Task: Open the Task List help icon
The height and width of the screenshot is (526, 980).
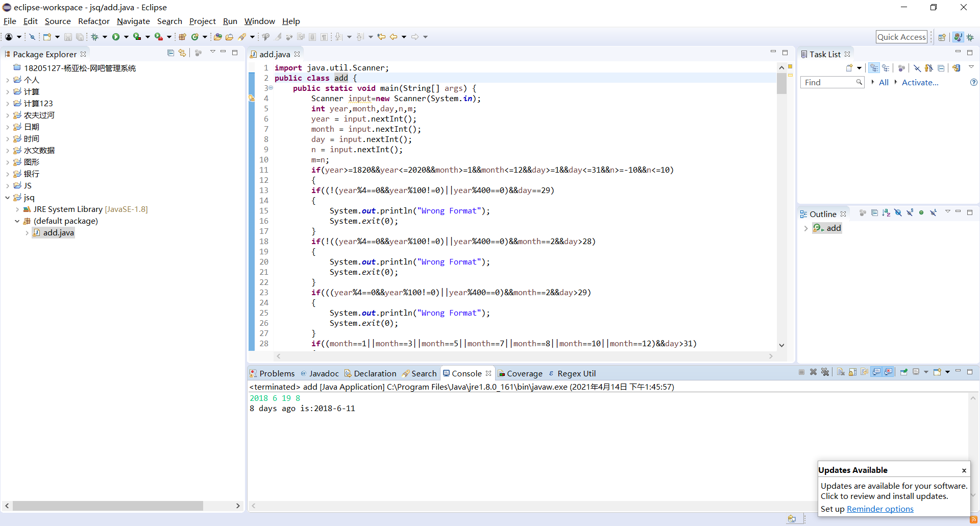Action: [x=973, y=82]
